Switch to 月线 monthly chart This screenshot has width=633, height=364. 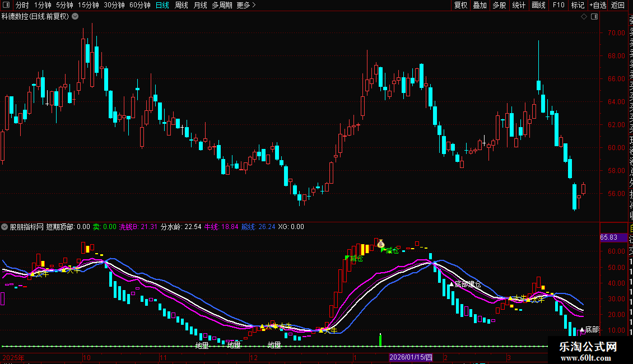tap(200, 5)
